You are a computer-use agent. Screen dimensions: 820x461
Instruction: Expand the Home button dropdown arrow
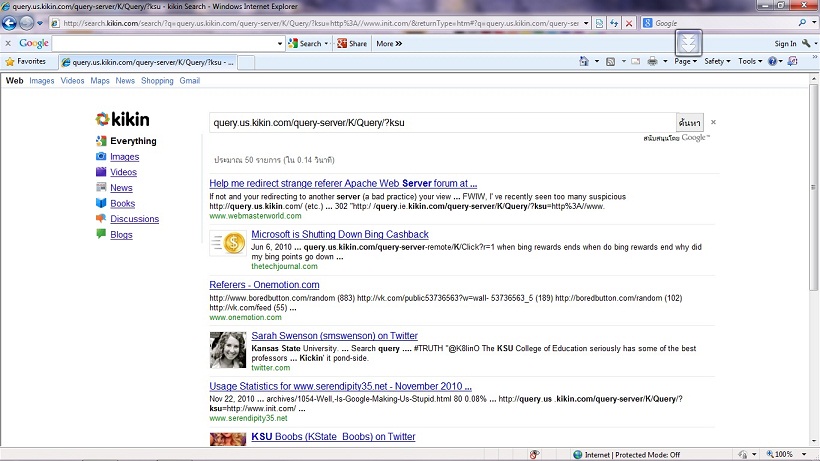597,61
